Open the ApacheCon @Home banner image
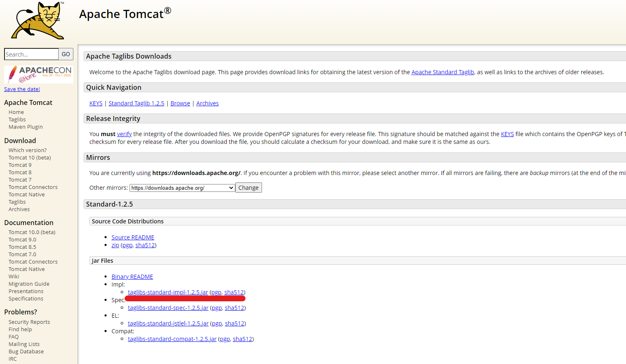Screen dimensions: 626x364 pos(39,75)
